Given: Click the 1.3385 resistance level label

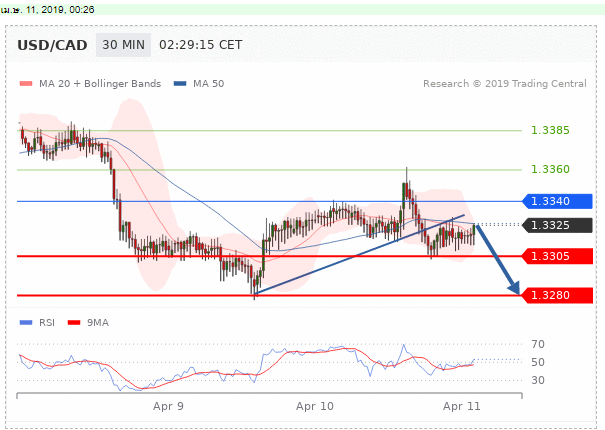Looking at the screenshot, I should (x=550, y=130).
